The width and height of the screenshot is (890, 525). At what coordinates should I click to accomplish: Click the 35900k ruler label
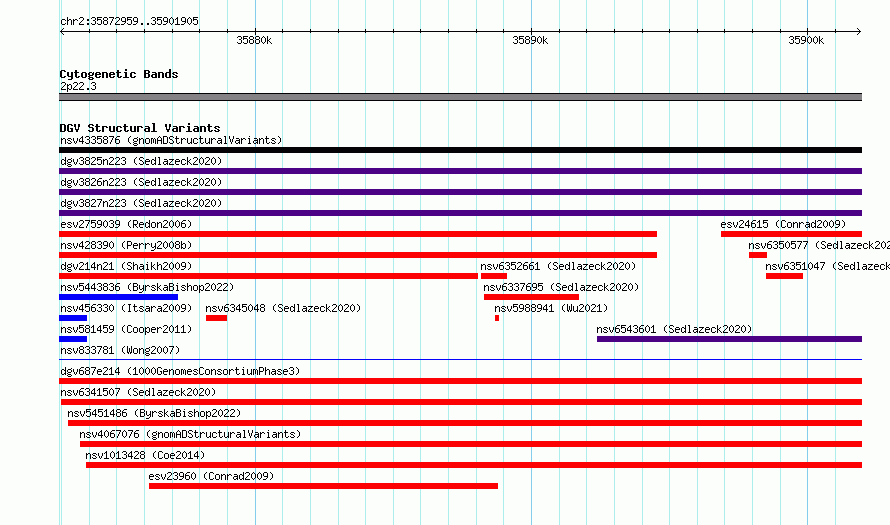(x=806, y=40)
